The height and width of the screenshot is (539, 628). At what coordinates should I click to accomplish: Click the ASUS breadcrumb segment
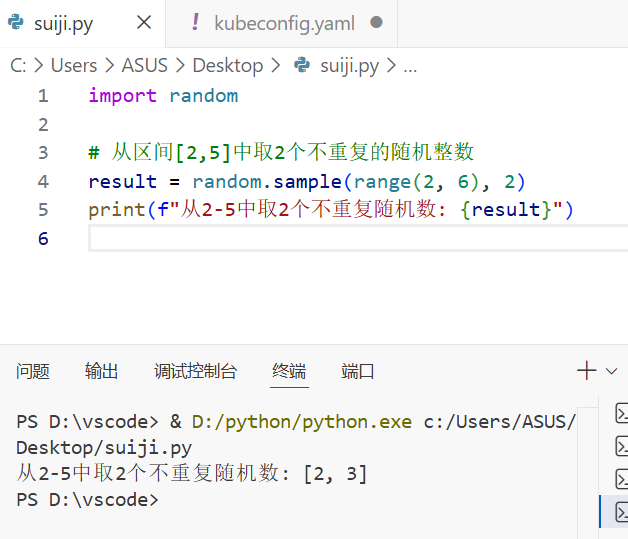click(145, 66)
